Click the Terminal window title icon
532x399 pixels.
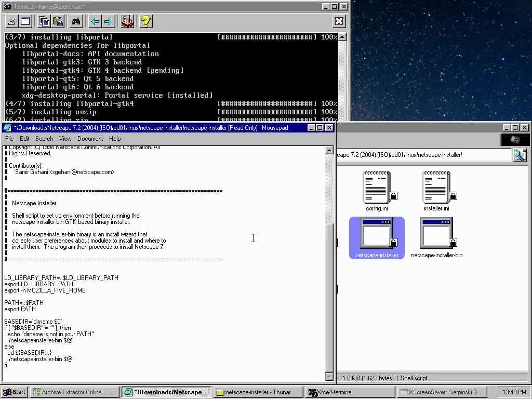7,6
